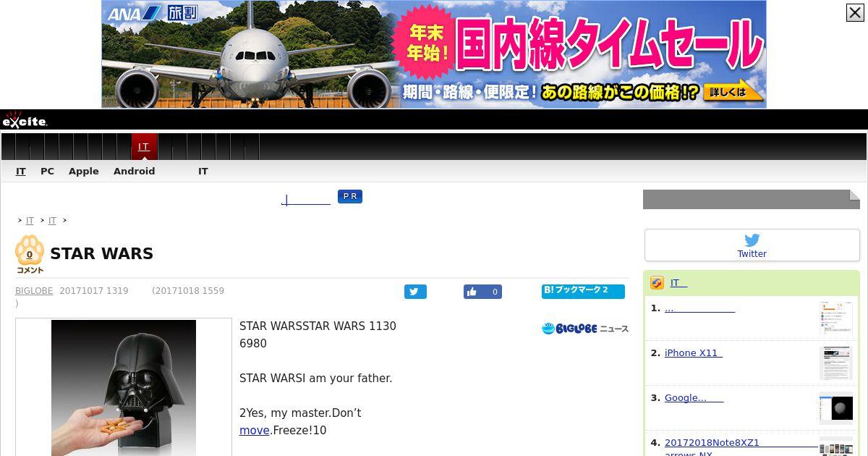868x456 pixels.
Task: Close the ANA banner advertisement
Action: pyautogui.click(x=855, y=12)
